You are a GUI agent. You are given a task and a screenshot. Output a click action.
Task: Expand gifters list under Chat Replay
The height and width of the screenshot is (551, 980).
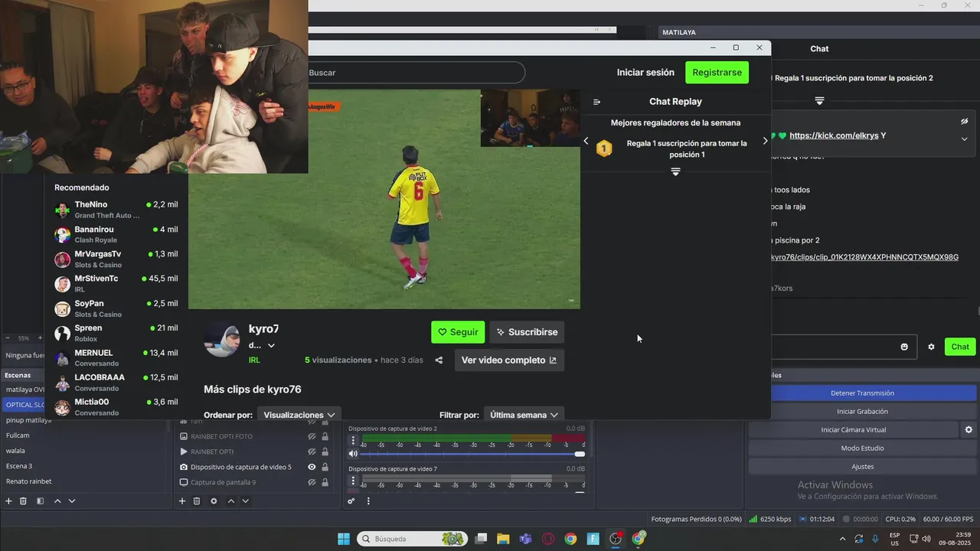coord(675,172)
